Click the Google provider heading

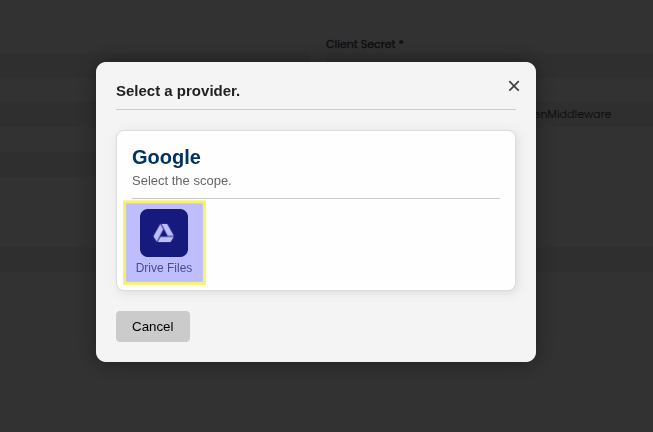click(x=166, y=157)
